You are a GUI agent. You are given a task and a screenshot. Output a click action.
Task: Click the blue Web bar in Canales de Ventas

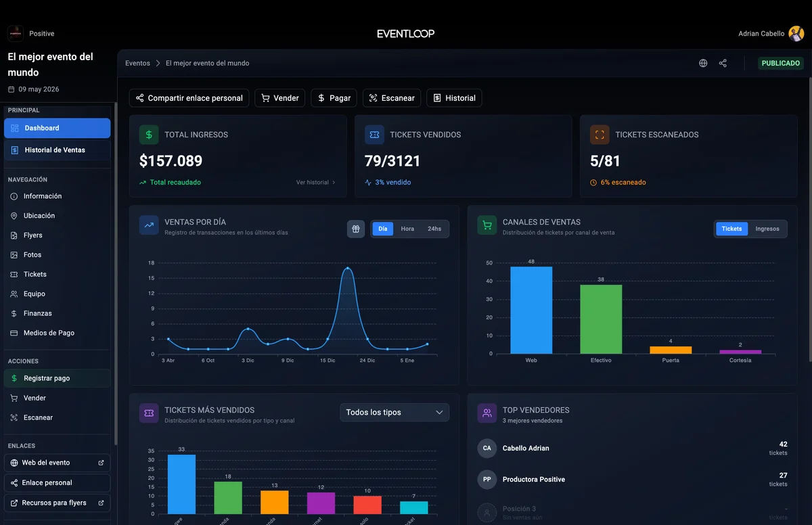pos(531,309)
